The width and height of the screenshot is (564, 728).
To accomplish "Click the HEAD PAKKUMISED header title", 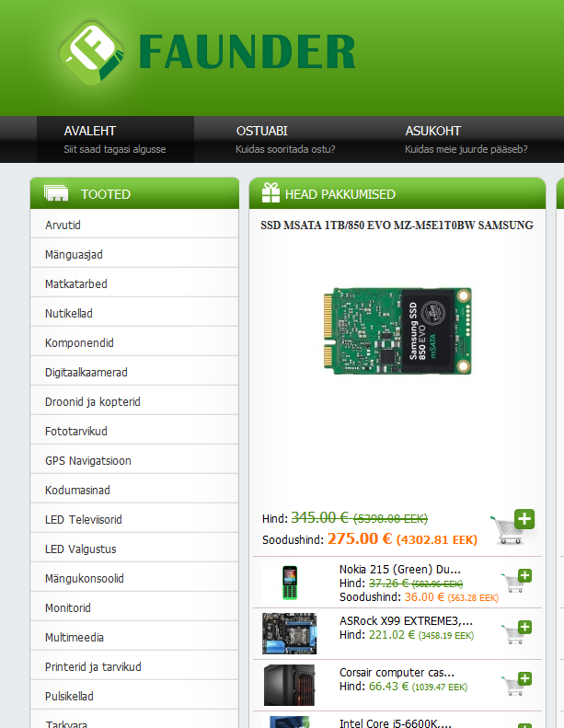I will 340,194.
